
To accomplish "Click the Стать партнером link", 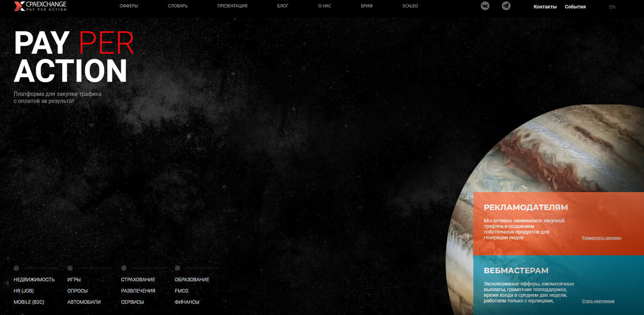I will (x=598, y=301).
